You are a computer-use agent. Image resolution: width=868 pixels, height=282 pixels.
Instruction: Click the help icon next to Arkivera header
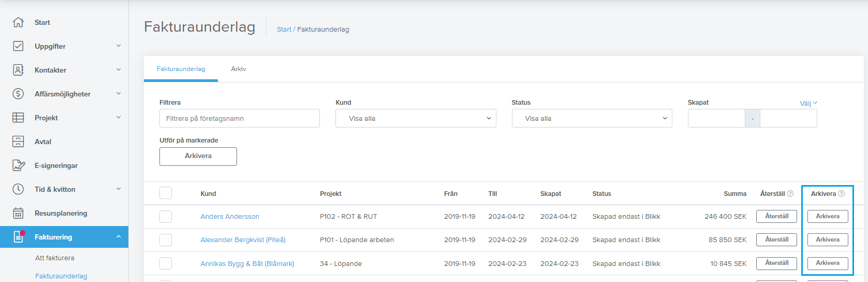[841, 193]
